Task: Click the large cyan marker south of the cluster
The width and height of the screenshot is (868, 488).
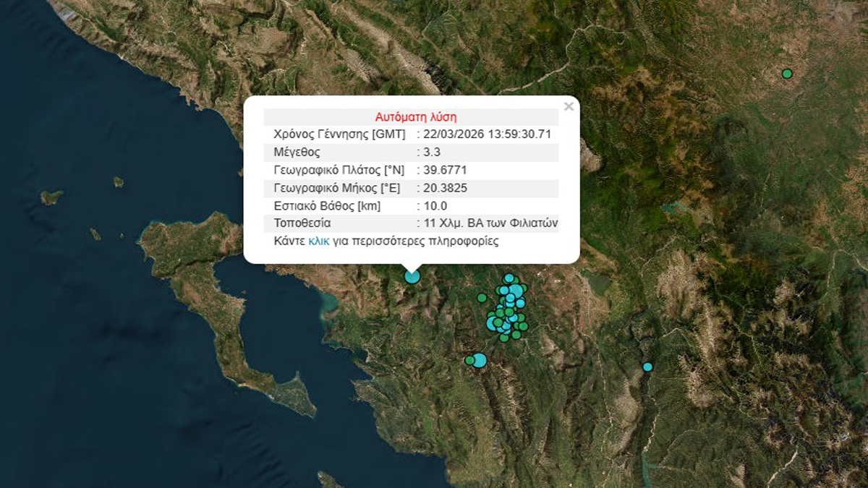Action: point(480,360)
